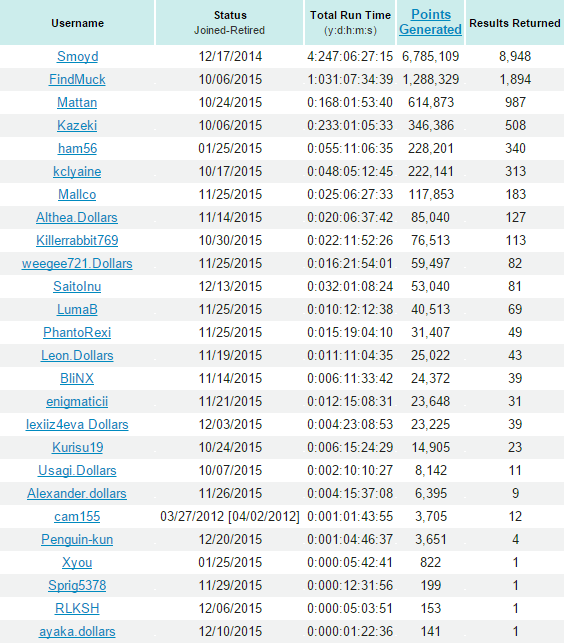The image size is (564, 643).
Task: Open the ayaka.dollars user link
Action: pyautogui.click(x=77, y=632)
